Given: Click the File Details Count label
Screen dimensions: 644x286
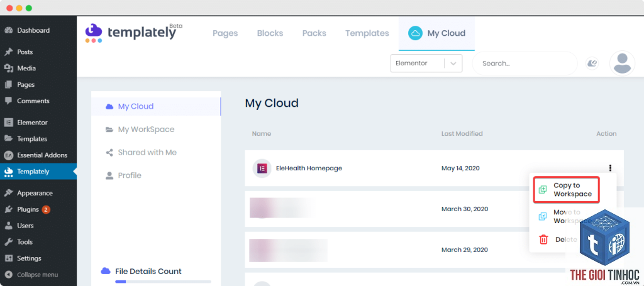Looking at the screenshot, I should (x=148, y=271).
